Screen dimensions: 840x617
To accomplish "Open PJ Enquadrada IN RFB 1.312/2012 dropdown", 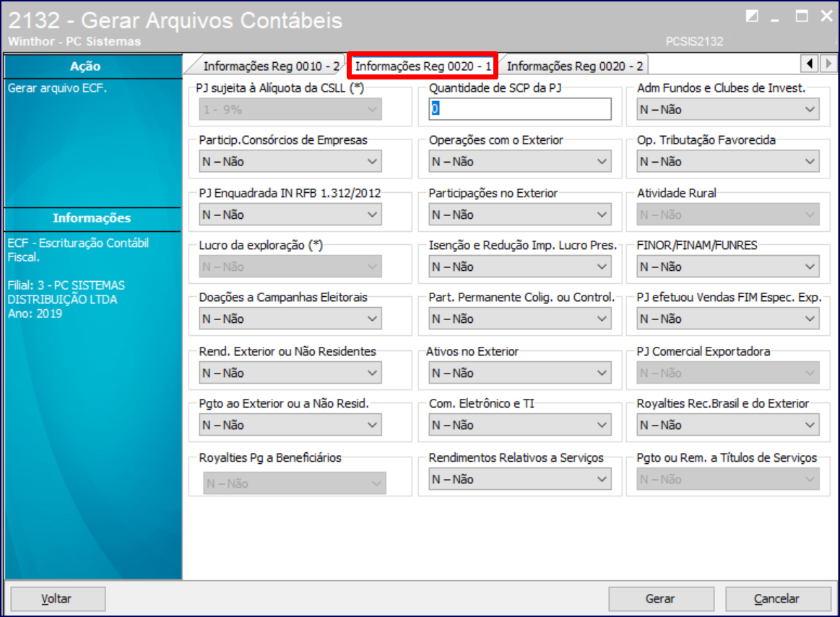I will point(290,215).
